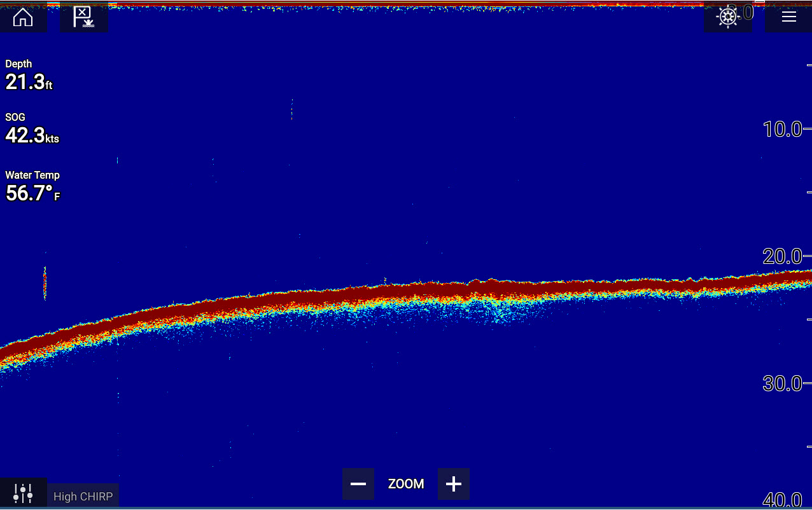Image resolution: width=812 pixels, height=510 pixels.
Task: Open the hamburger menu
Action: point(788,17)
